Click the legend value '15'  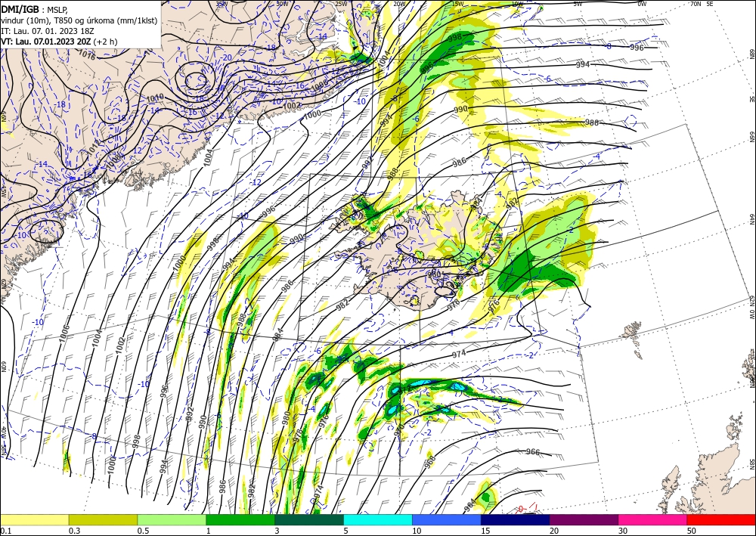point(485,531)
